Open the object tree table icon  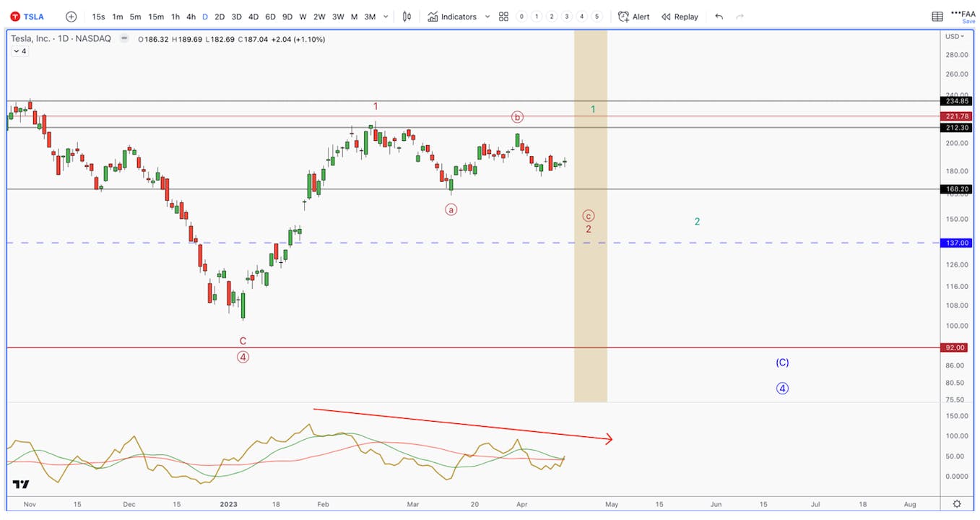pyautogui.click(x=937, y=17)
